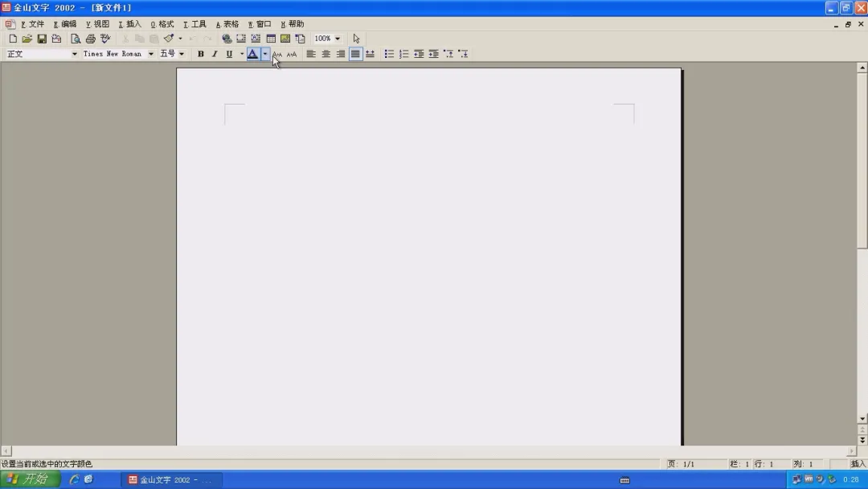Toggle italic formatting
Viewport: 868px width, 489px height.
(215, 54)
